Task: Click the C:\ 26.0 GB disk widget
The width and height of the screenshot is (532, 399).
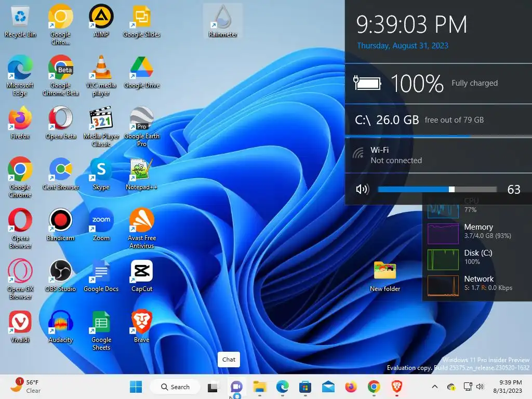Action: 438,120
